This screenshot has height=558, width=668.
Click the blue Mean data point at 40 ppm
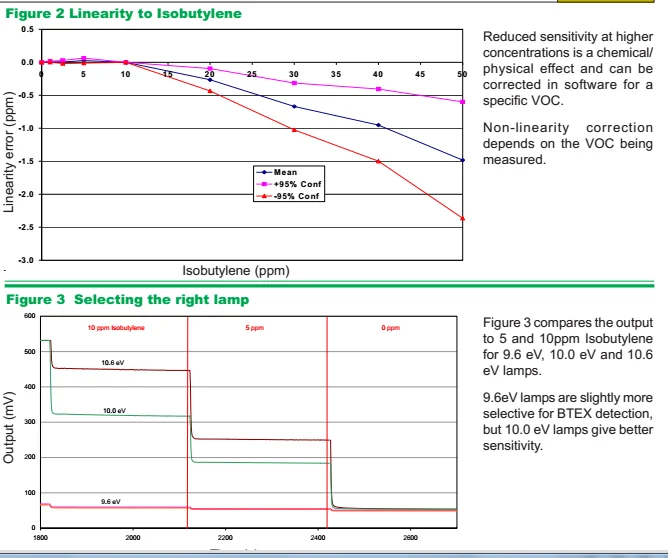click(378, 125)
